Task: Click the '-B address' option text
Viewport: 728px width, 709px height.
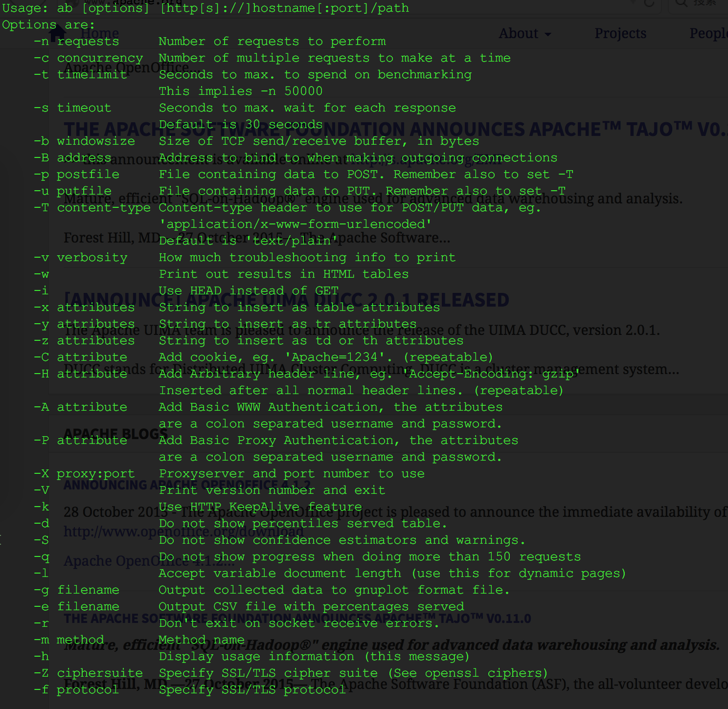Action: [72, 158]
